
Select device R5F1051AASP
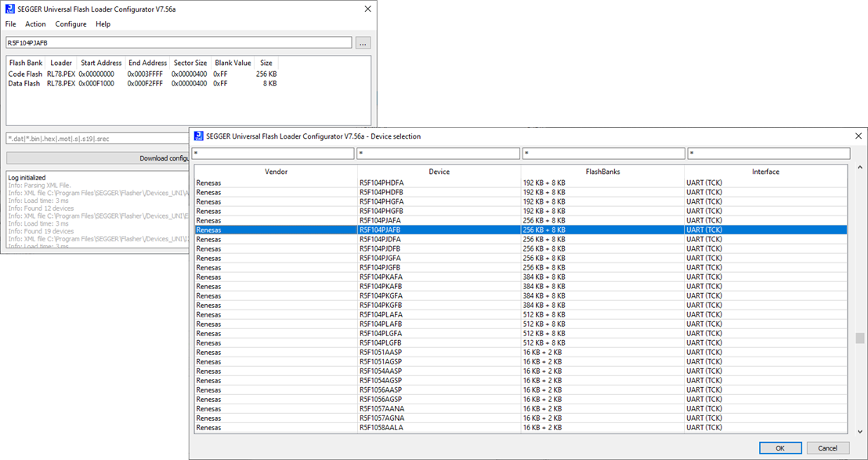tap(521, 352)
